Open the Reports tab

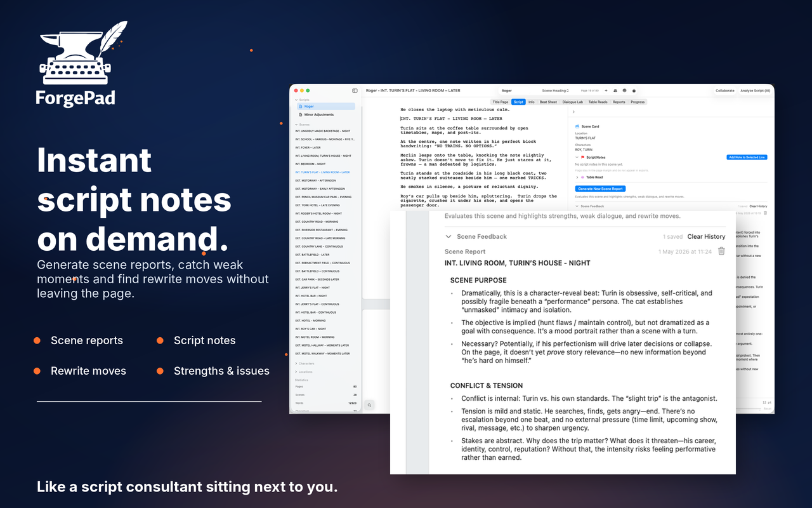(619, 102)
